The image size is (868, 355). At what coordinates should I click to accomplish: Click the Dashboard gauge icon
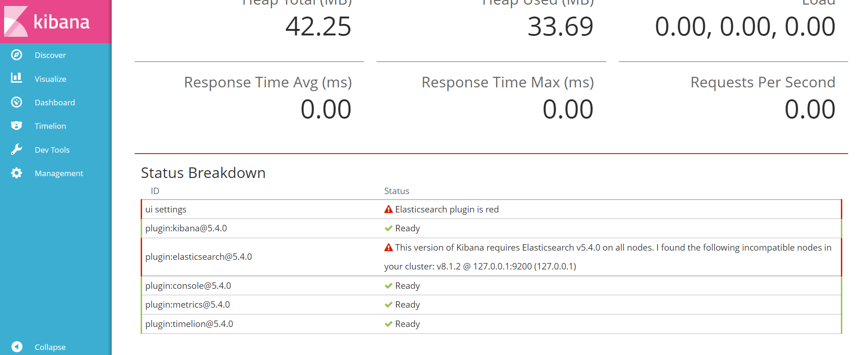(x=17, y=102)
